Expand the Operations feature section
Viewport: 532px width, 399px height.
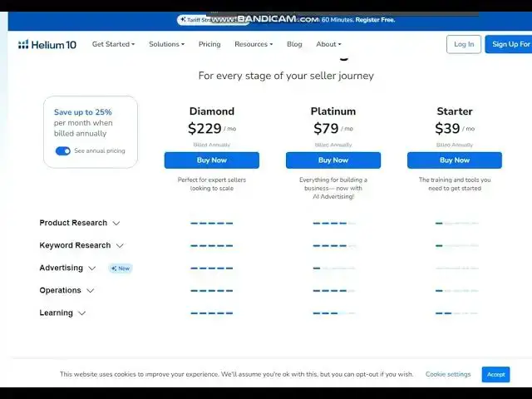(66, 290)
